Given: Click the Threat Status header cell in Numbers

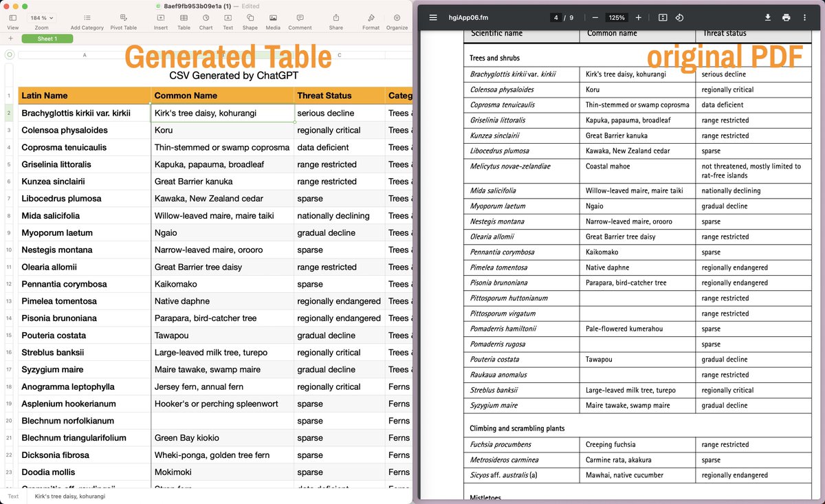Looking at the screenshot, I should [340, 96].
